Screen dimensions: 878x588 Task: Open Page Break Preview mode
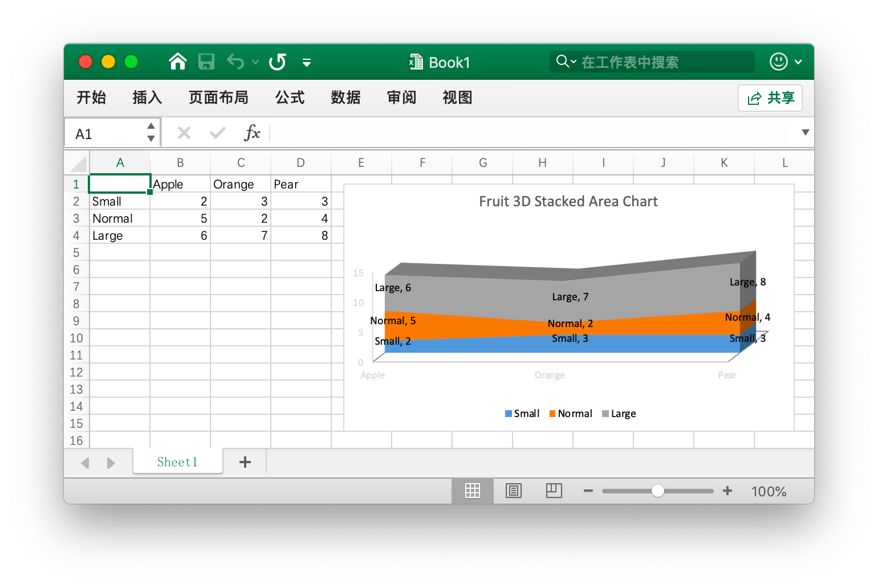[554, 491]
